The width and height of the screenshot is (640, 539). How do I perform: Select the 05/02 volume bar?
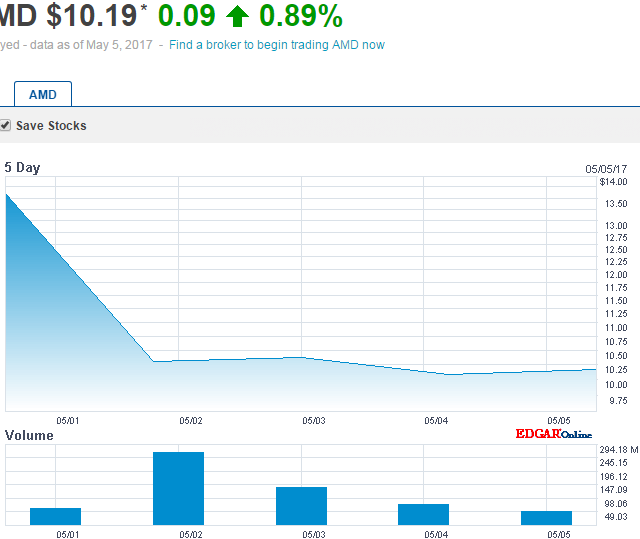pos(178,488)
